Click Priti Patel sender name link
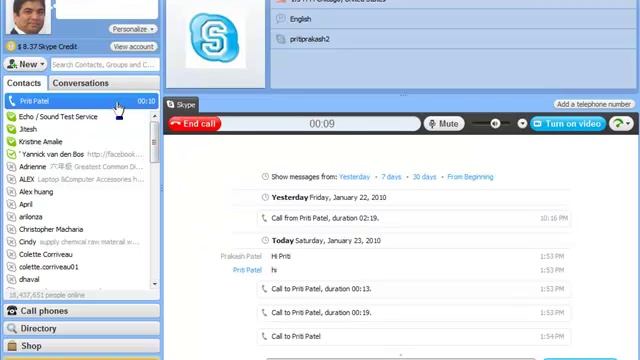The height and width of the screenshot is (360, 640). [247, 270]
